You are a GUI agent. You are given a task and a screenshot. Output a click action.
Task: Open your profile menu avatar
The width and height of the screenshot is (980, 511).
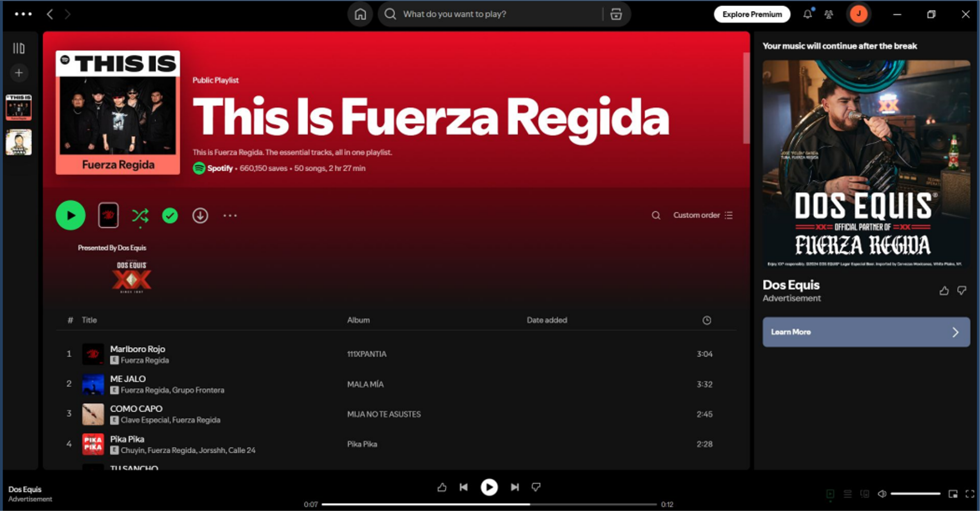[x=859, y=14]
